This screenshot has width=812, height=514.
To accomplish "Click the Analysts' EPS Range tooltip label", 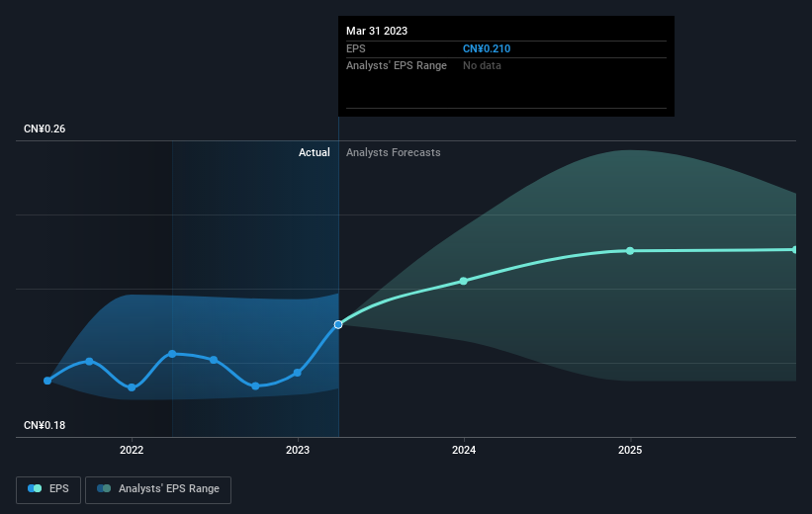I will (397, 66).
